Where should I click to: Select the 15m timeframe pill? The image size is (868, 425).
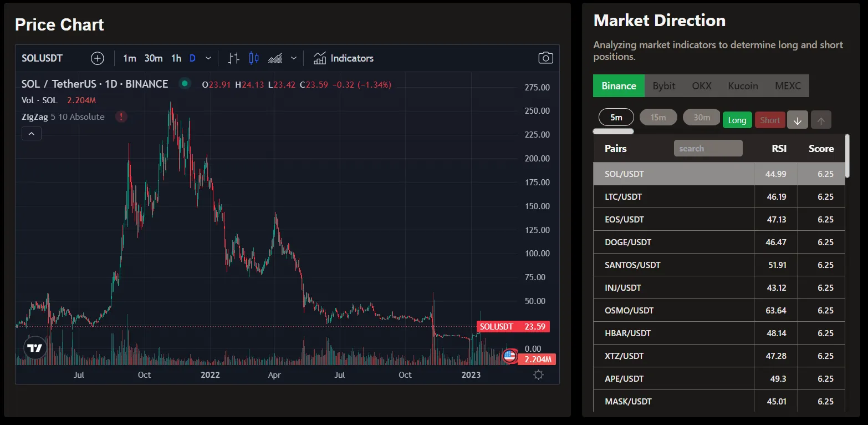tap(658, 118)
